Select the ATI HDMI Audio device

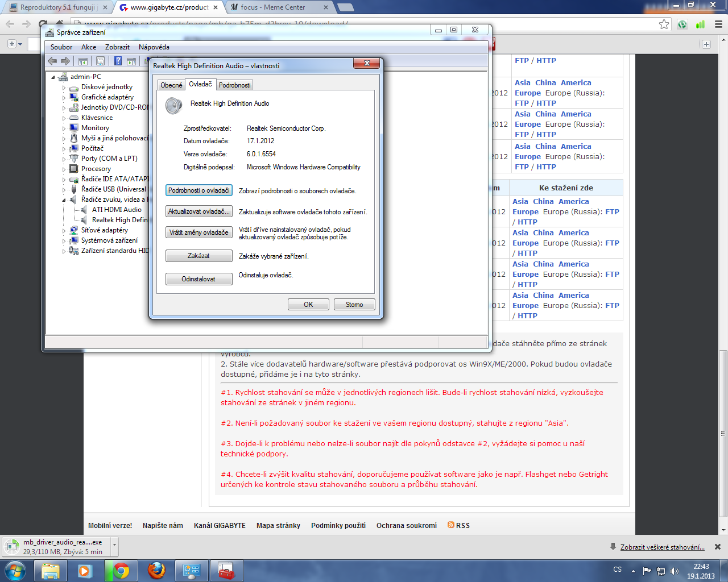[117, 210]
